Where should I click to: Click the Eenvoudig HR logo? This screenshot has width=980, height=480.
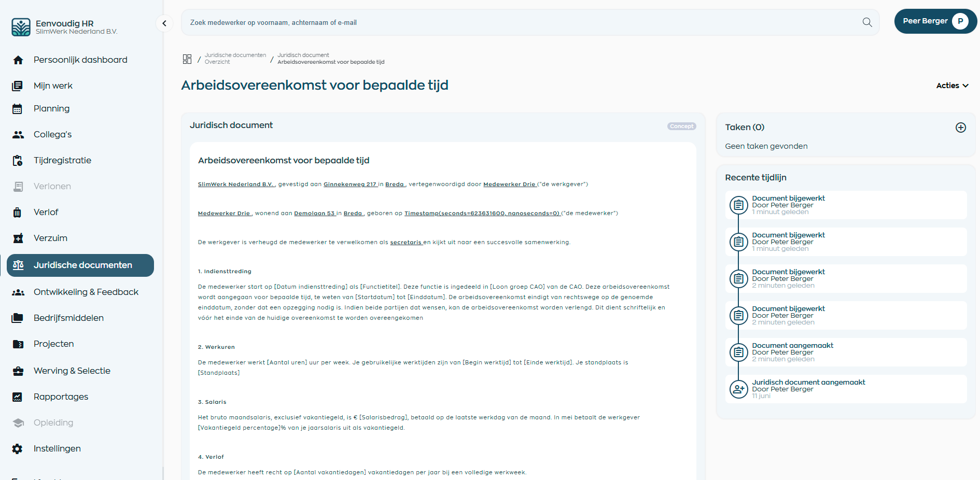21,26
